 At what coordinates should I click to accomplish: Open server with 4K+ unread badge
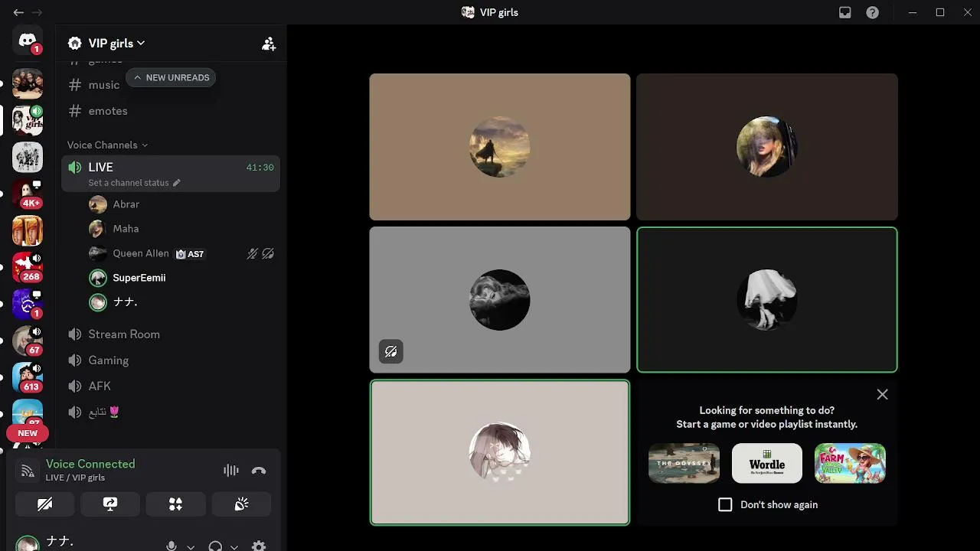28,194
